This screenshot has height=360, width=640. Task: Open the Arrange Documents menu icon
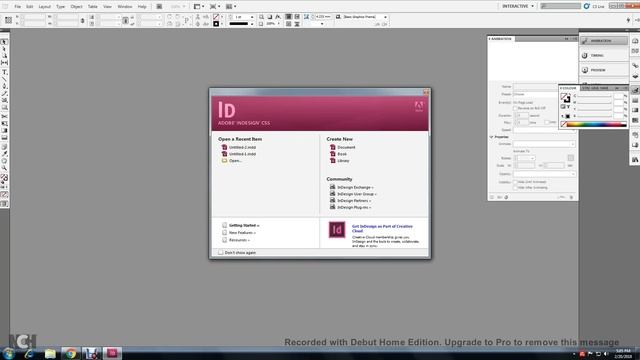click(231, 7)
